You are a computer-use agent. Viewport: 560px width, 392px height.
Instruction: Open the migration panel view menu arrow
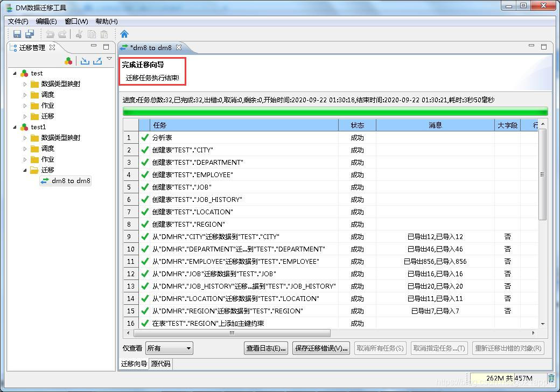coord(109,59)
